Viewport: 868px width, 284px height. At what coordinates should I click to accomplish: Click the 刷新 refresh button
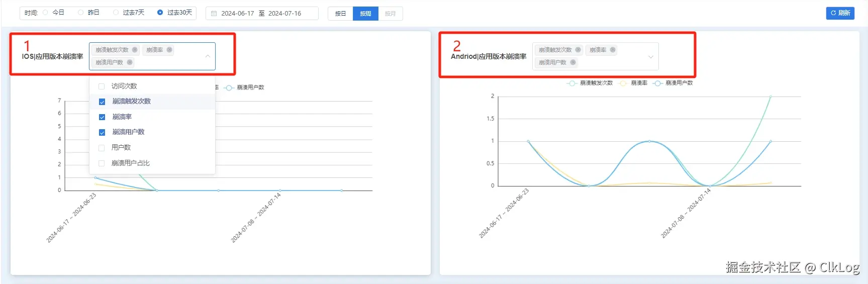point(840,13)
